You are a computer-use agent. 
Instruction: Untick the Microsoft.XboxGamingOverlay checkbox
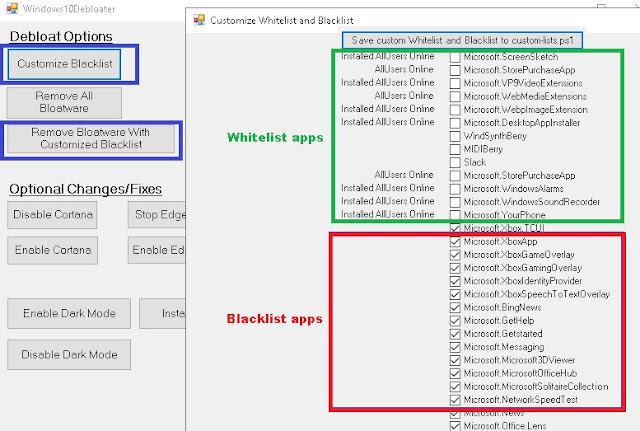[455, 268]
